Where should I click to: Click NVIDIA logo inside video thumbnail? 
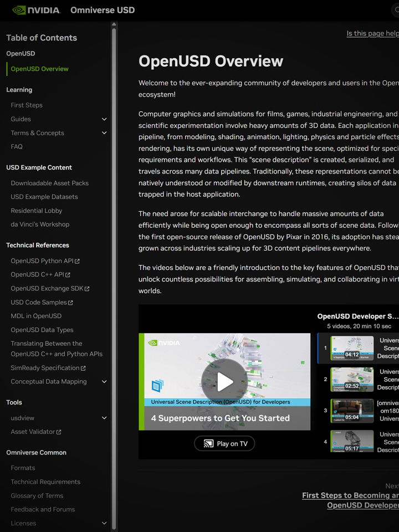(164, 342)
